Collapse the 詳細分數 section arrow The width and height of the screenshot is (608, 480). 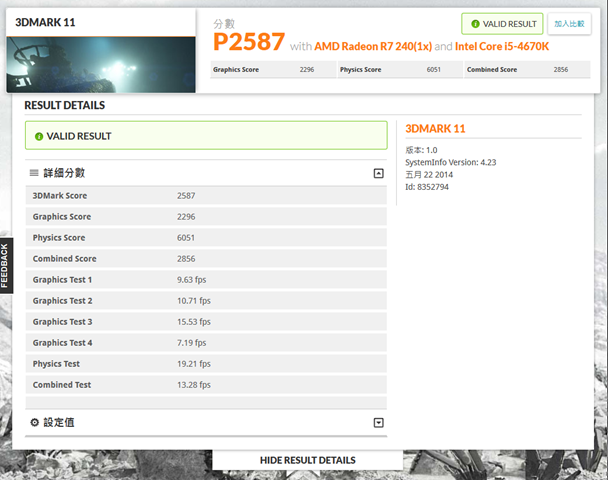378,173
